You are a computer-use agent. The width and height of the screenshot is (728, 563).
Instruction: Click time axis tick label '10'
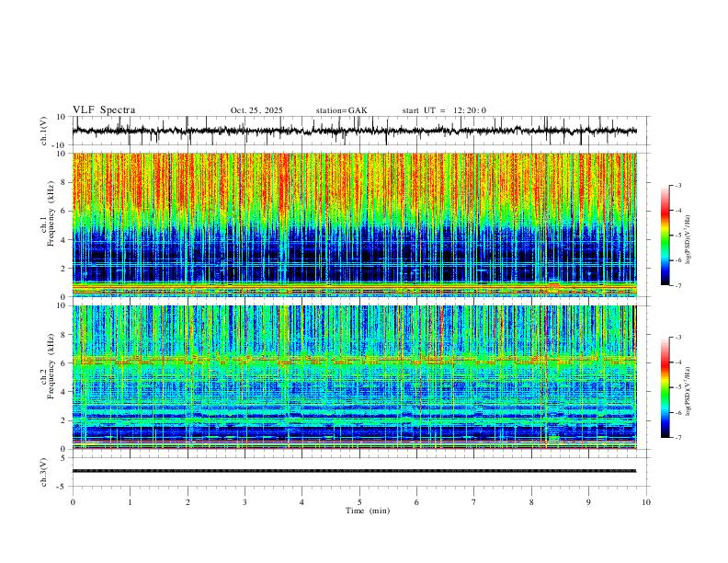point(646,502)
